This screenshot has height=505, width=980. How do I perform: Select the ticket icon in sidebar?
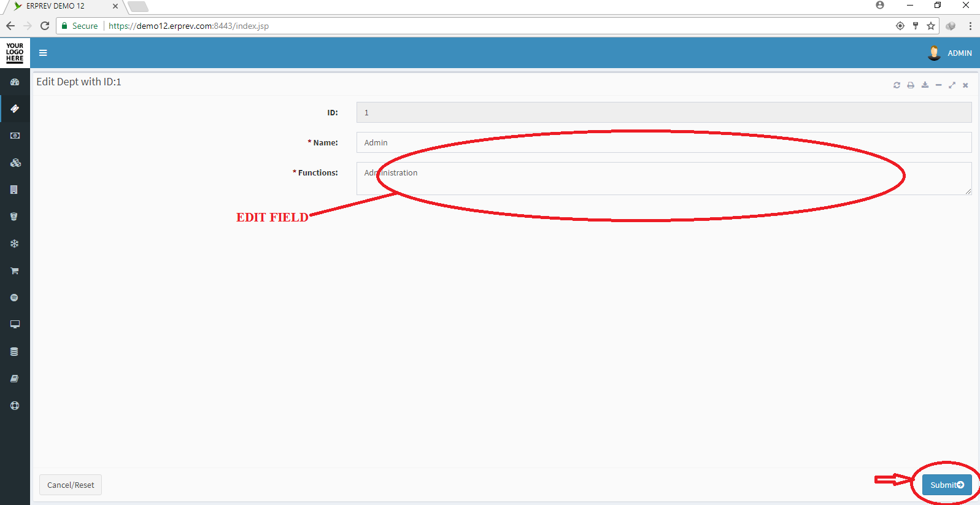pos(15,109)
